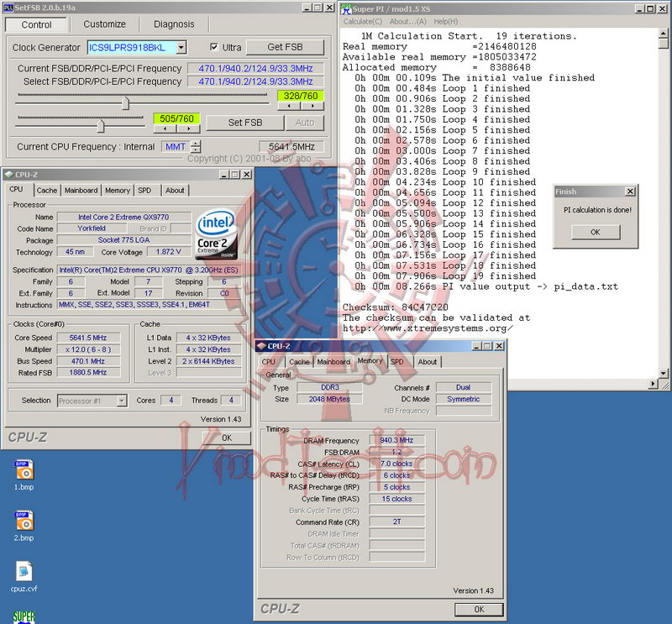
Task: Switch to the Control tab in SetFSB
Action: tap(36, 24)
